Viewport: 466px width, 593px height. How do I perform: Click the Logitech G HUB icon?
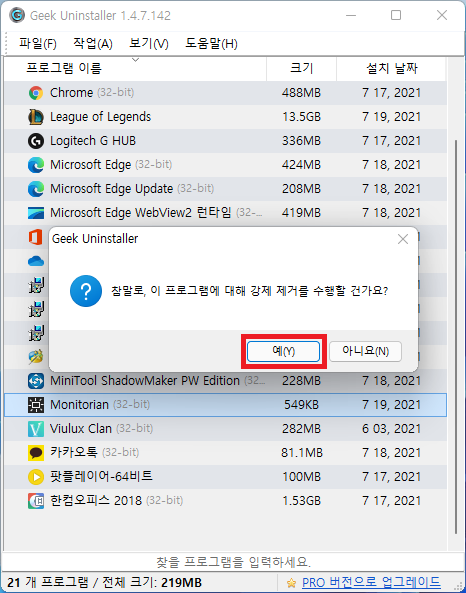(x=36, y=141)
